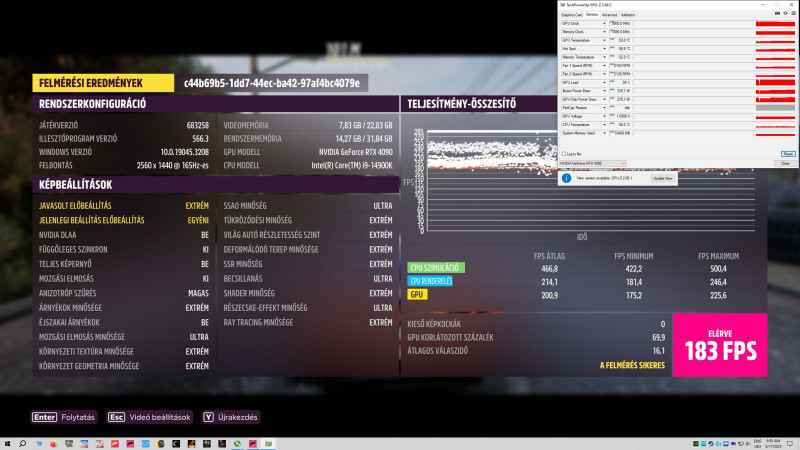Click the FELBONTÁS 2560 x 1440 value
The image size is (800, 450).
(172, 165)
